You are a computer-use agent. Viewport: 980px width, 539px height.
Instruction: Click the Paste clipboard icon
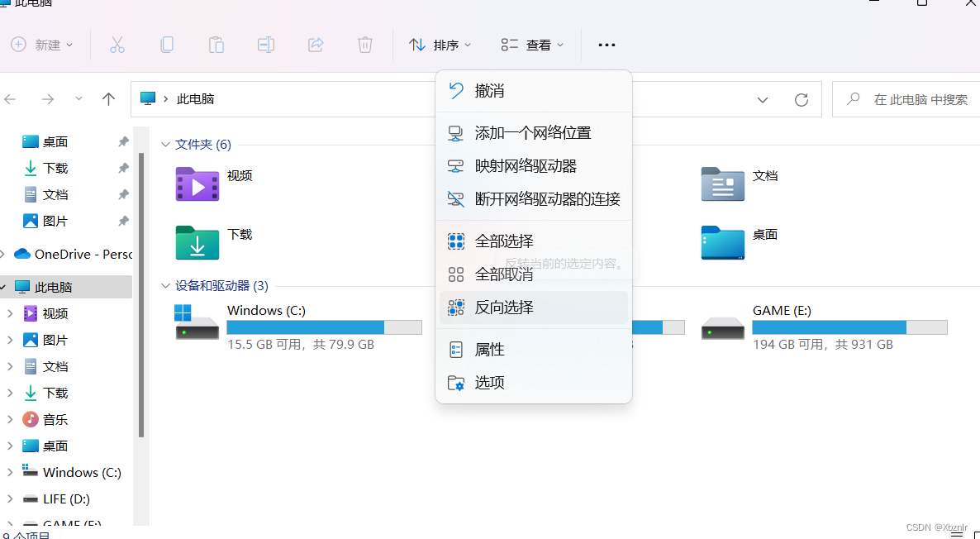216,45
